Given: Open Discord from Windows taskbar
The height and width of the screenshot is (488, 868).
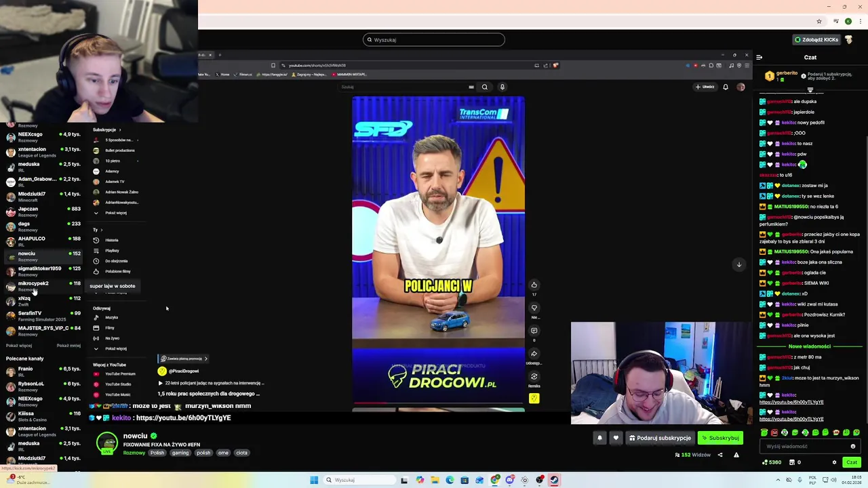Looking at the screenshot, I should (x=510, y=480).
